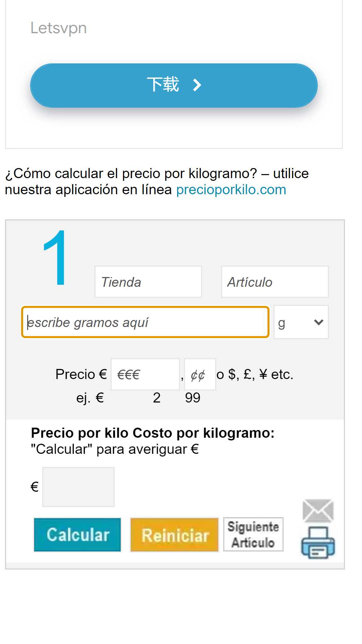Click the Letsvpn ad title

coord(59,28)
